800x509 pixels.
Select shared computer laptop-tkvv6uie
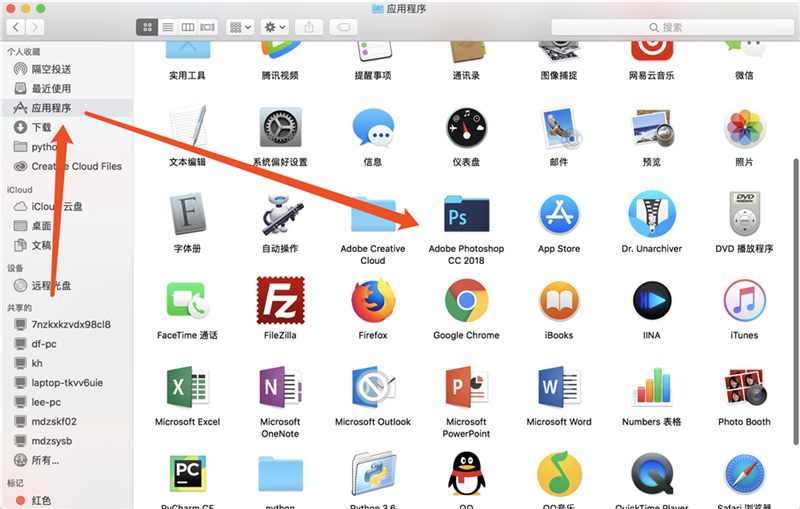click(67, 383)
